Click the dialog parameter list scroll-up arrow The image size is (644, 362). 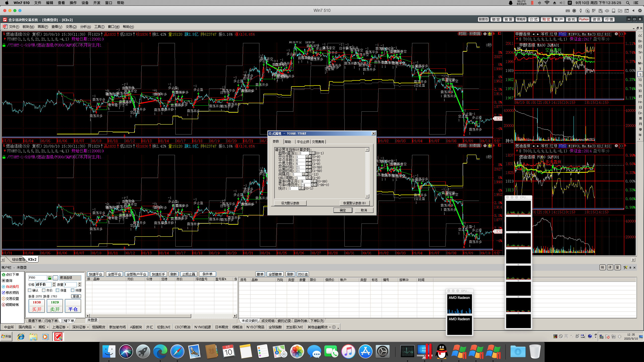[x=367, y=150]
